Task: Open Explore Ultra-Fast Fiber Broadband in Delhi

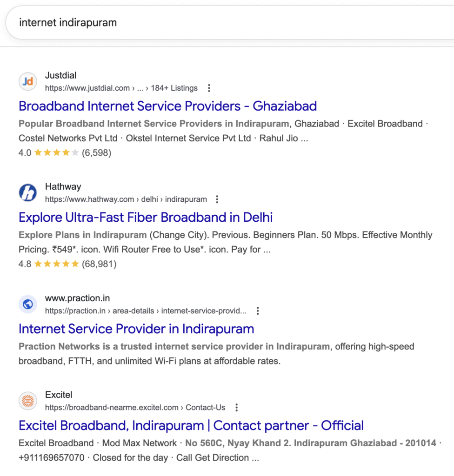Action: (x=146, y=218)
